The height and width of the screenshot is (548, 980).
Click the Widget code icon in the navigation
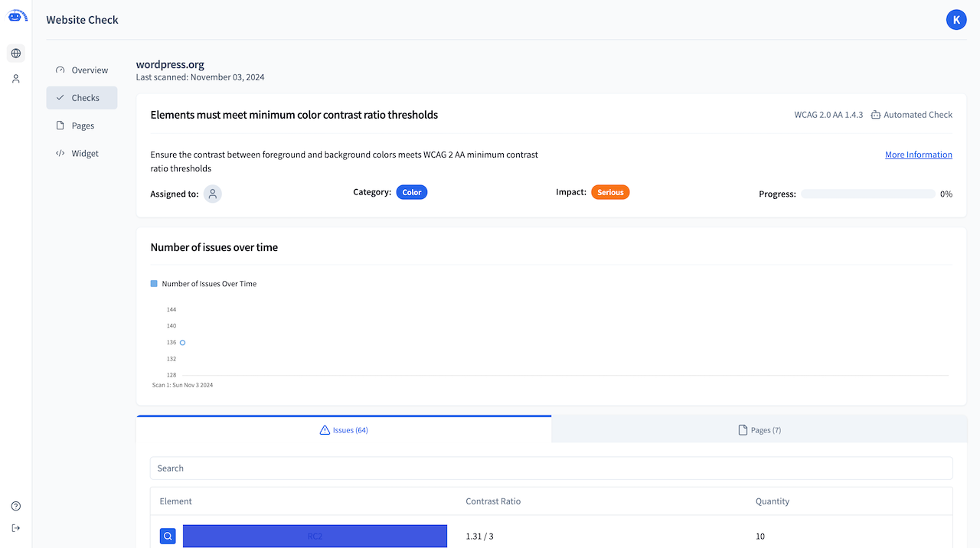click(60, 153)
